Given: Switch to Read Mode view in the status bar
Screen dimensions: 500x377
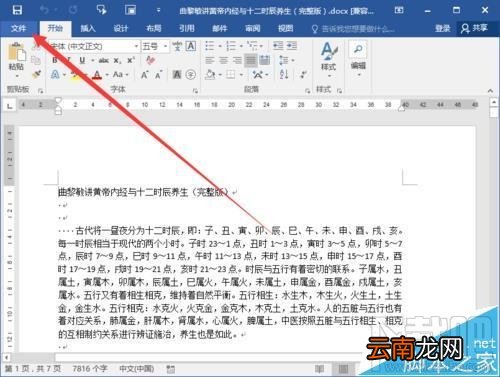Looking at the screenshot, I should tap(319, 369).
